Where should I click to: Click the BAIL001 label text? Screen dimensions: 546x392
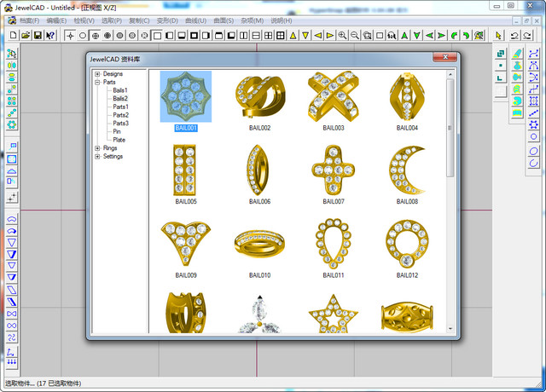[186, 128]
